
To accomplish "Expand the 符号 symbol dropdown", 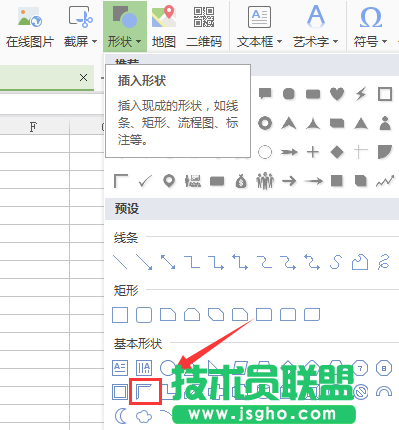I will (384, 42).
